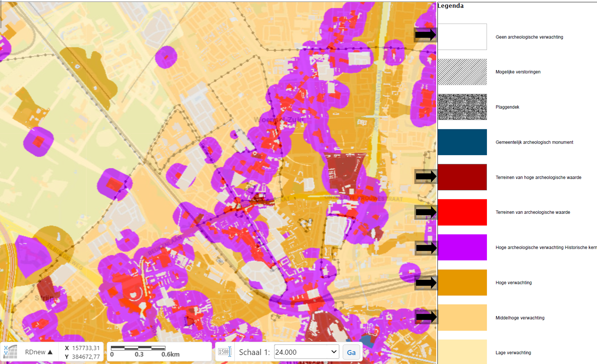Click the 'Hoge verwachting' legend label
The image size is (597, 364).
[513, 282]
